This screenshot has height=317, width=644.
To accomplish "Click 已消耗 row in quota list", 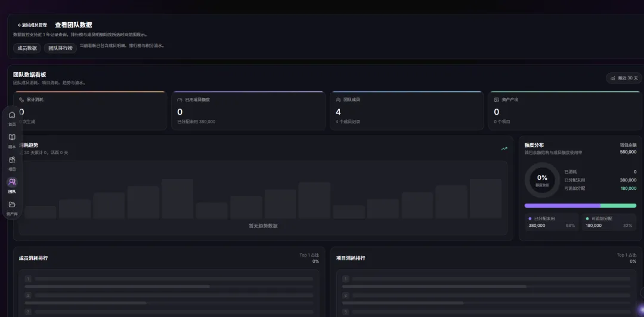I will pos(600,172).
